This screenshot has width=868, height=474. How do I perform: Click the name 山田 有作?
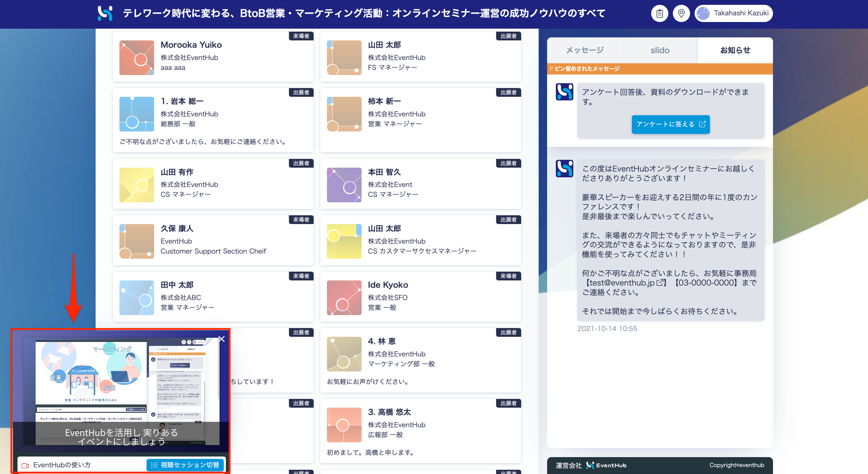pos(177,172)
